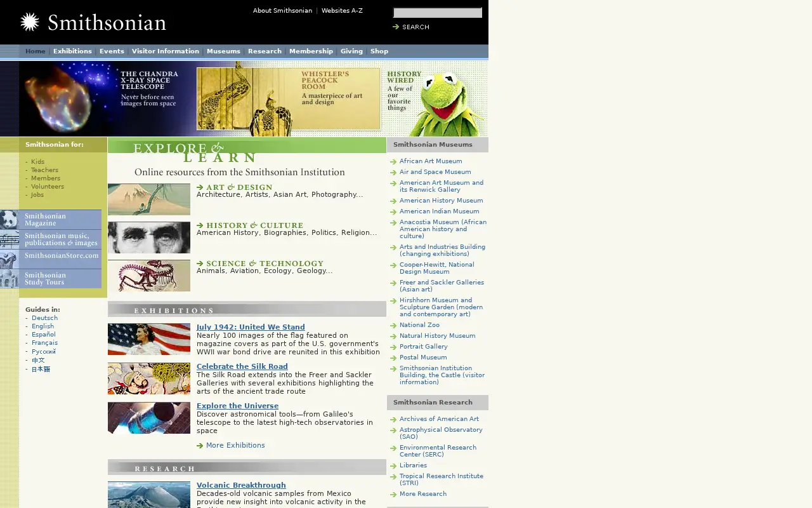Open the Museums nav item
Screen dimensions: 812x508
[x=223, y=51]
